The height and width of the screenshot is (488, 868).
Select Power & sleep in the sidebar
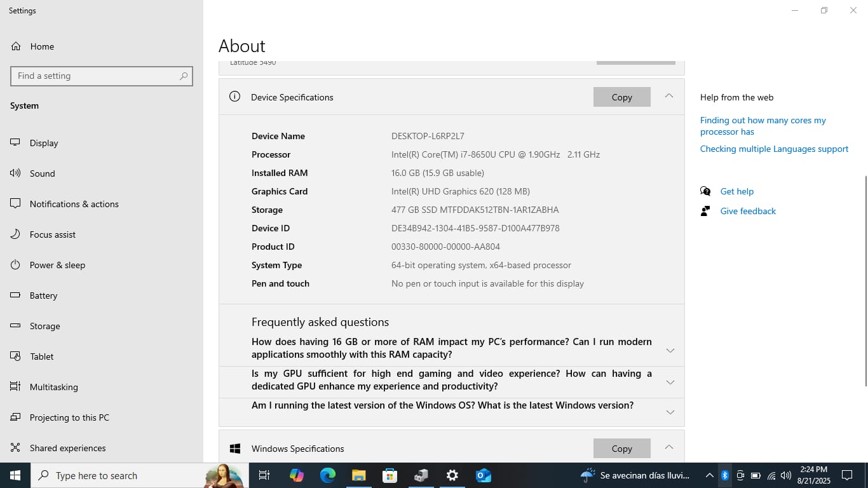click(x=57, y=265)
